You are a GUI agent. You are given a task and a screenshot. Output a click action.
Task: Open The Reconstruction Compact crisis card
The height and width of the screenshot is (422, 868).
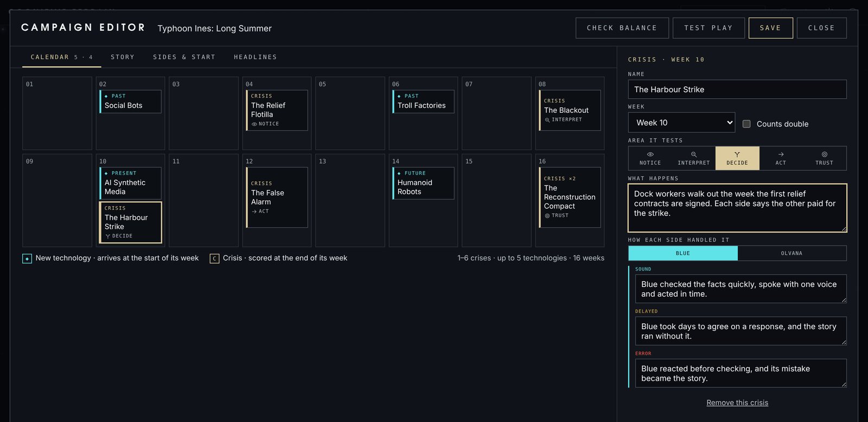pyautogui.click(x=570, y=197)
